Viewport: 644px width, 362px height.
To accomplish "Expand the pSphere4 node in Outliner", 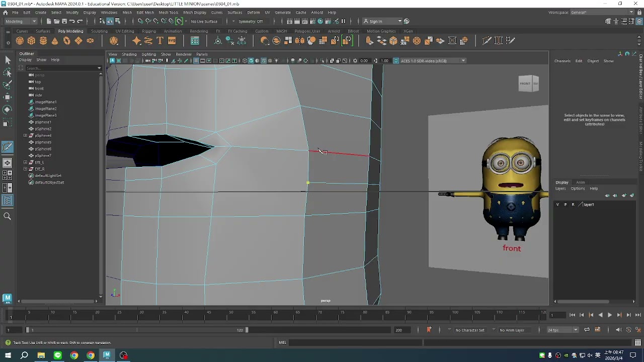I will pyautogui.click(x=25, y=136).
